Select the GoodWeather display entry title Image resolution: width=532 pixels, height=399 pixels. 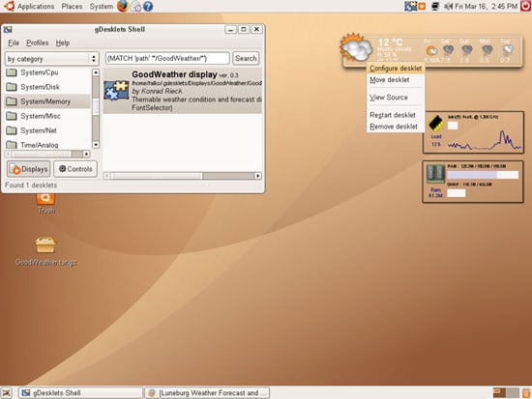pyautogui.click(x=174, y=74)
